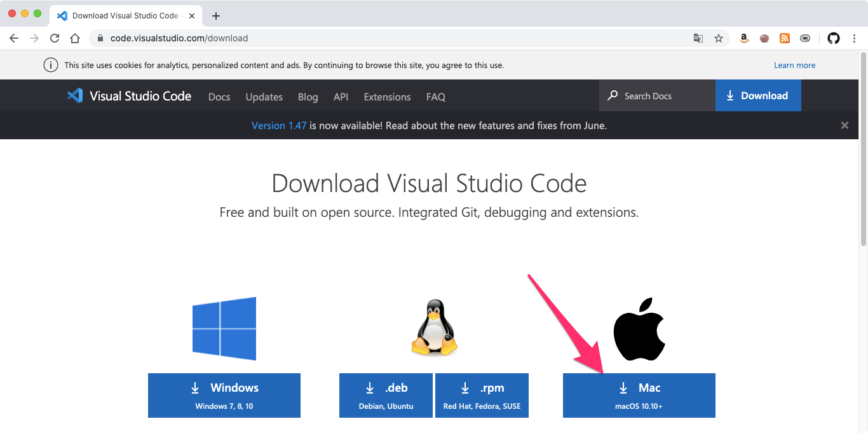Open the RSS feed extension
The image size is (868, 433).
(x=784, y=38)
